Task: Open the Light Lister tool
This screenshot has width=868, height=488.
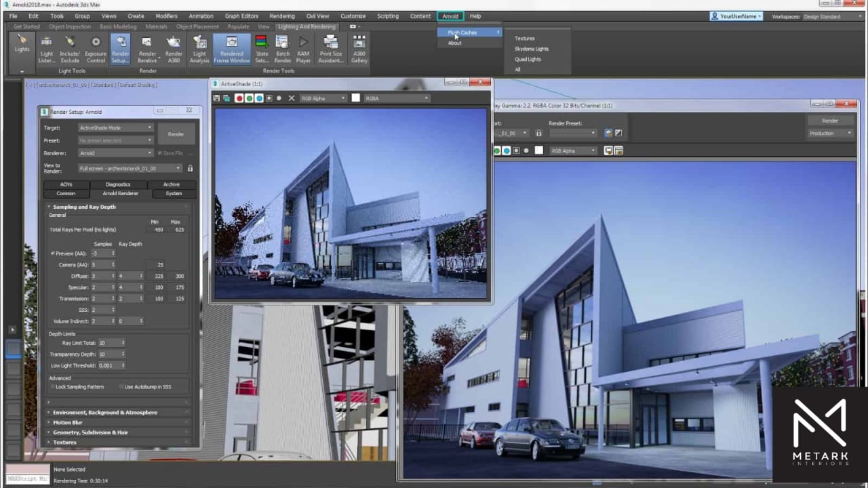Action: tap(46, 49)
